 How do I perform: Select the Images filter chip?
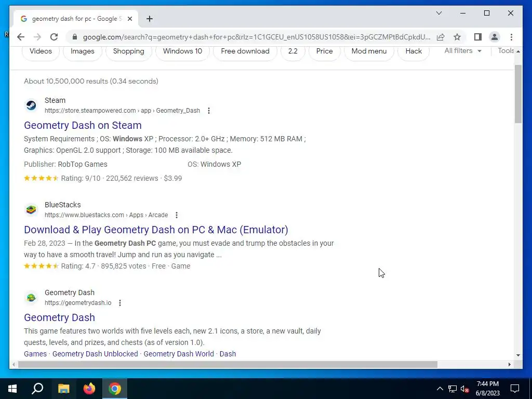(83, 51)
